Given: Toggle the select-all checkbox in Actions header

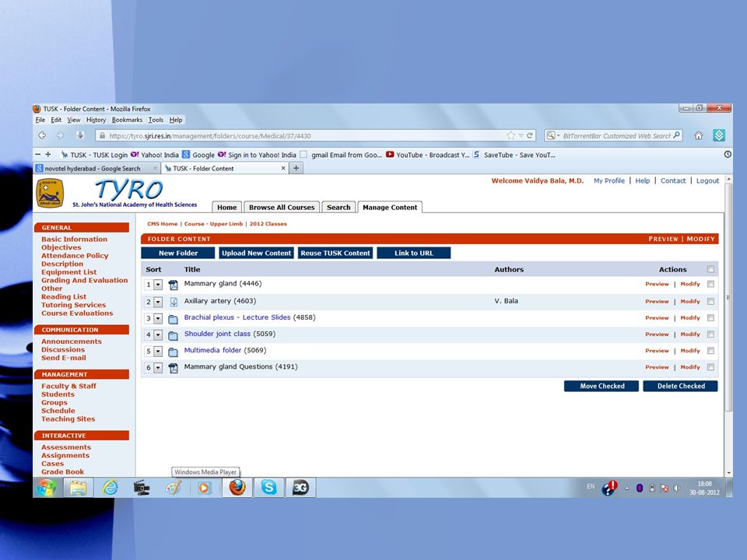Looking at the screenshot, I should pyautogui.click(x=710, y=269).
